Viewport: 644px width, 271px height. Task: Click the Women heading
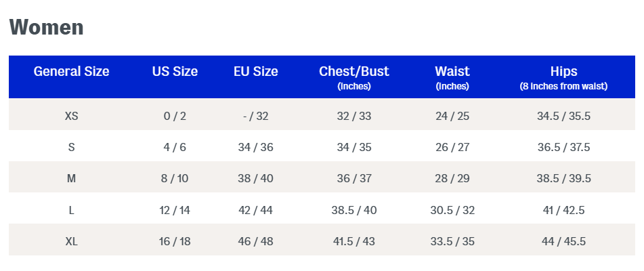(46, 28)
